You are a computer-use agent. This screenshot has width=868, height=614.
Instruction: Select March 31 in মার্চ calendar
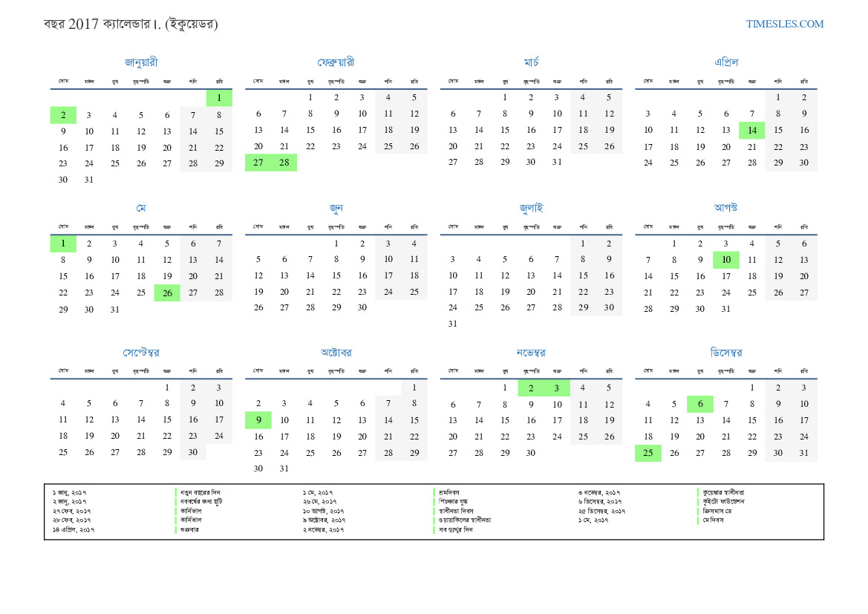[x=557, y=163]
